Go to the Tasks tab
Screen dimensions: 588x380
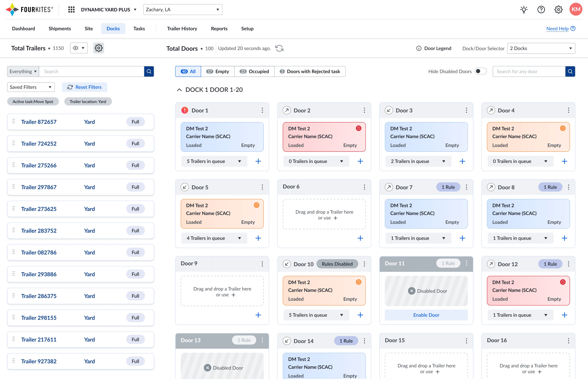pos(139,29)
